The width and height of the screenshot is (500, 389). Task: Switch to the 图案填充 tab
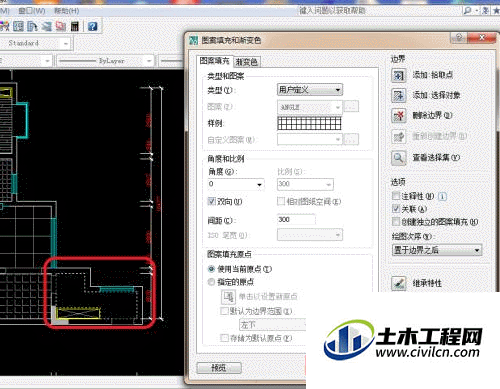click(x=214, y=61)
